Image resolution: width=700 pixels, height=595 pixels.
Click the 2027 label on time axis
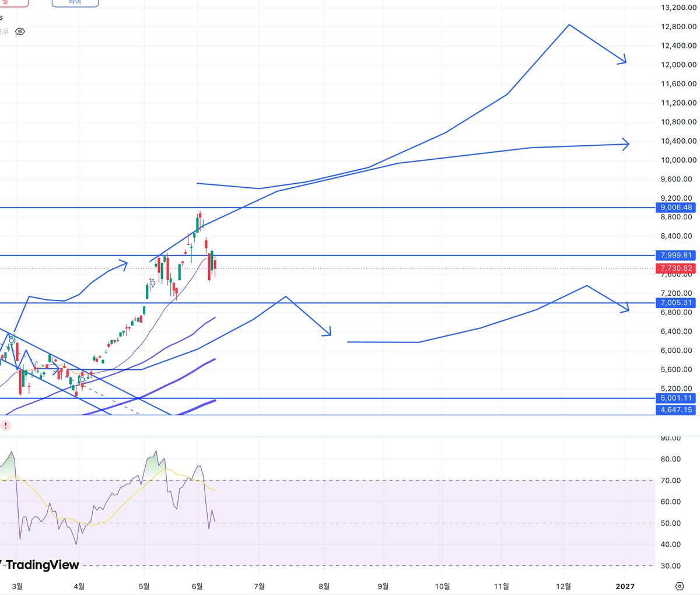625,586
